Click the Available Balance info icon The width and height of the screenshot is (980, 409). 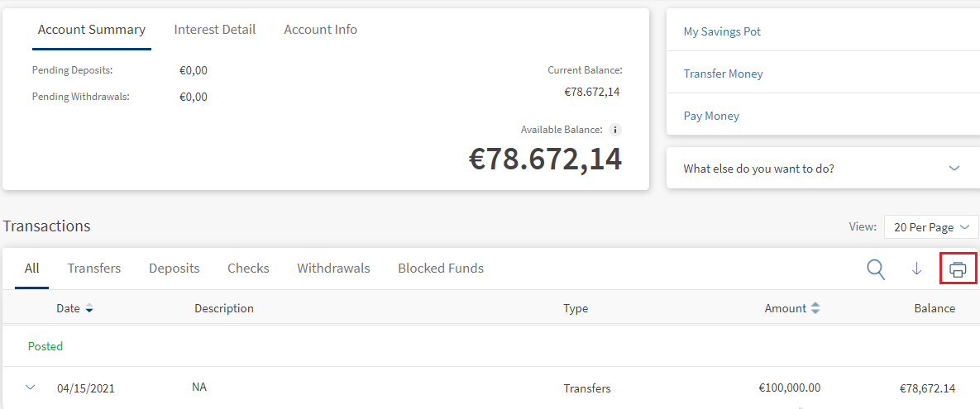click(x=614, y=130)
